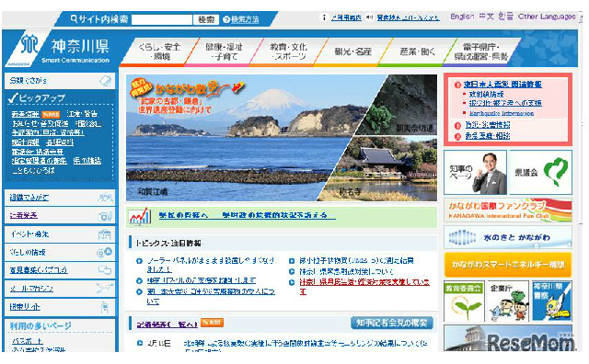589x364 pixels.
Task: Click the tag icon in 分類でさがす
Action: coord(106,81)
